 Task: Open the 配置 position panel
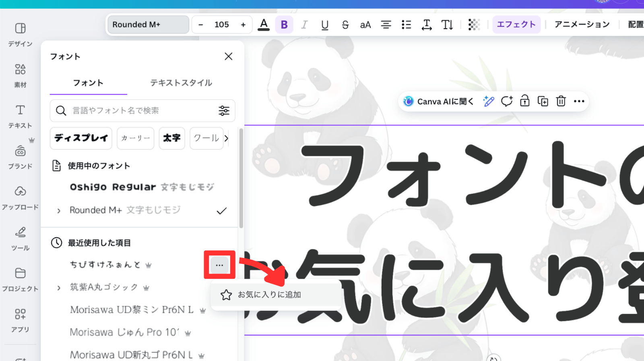click(636, 25)
